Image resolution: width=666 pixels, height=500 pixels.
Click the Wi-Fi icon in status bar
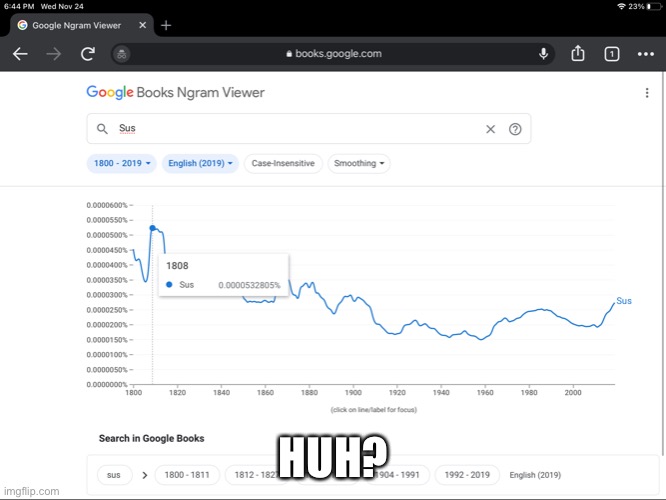[621, 6]
